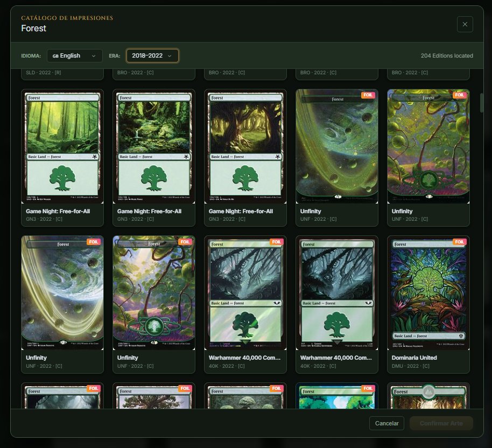Click the FOIL badge on the bright cartoon-art Forest
Viewport: 492px width, 448px height.
368,388
